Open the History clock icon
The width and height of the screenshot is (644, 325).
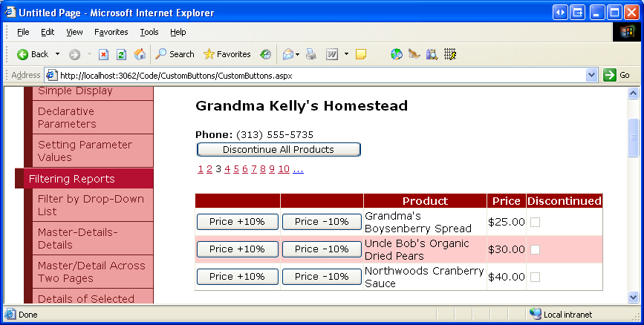[x=266, y=54]
